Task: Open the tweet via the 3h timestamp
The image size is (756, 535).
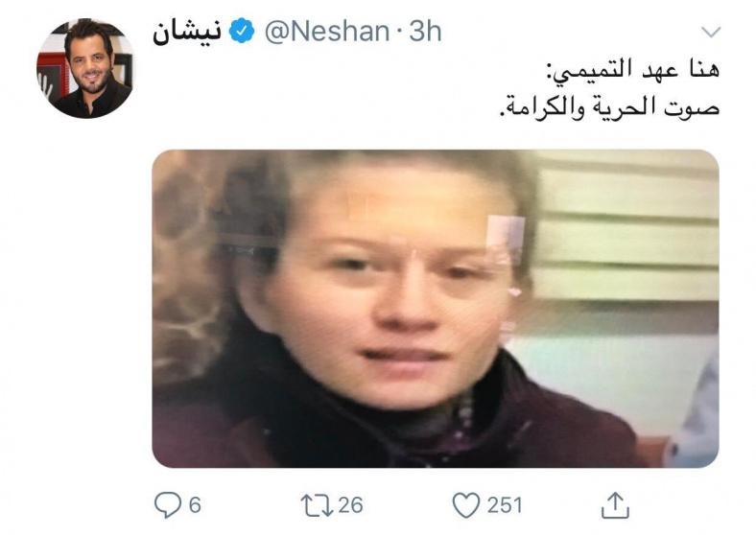Action: [x=425, y=32]
